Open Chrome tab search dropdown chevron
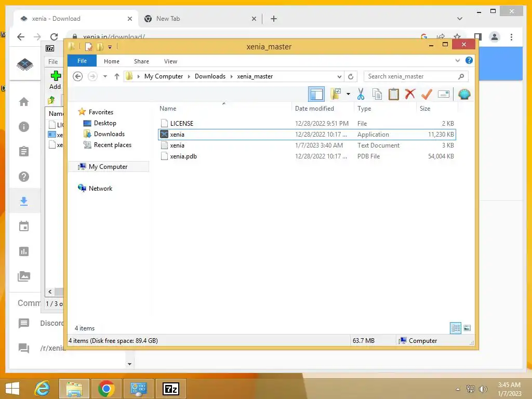Image resolution: width=532 pixels, height=399 pixels. click(460, 19)
